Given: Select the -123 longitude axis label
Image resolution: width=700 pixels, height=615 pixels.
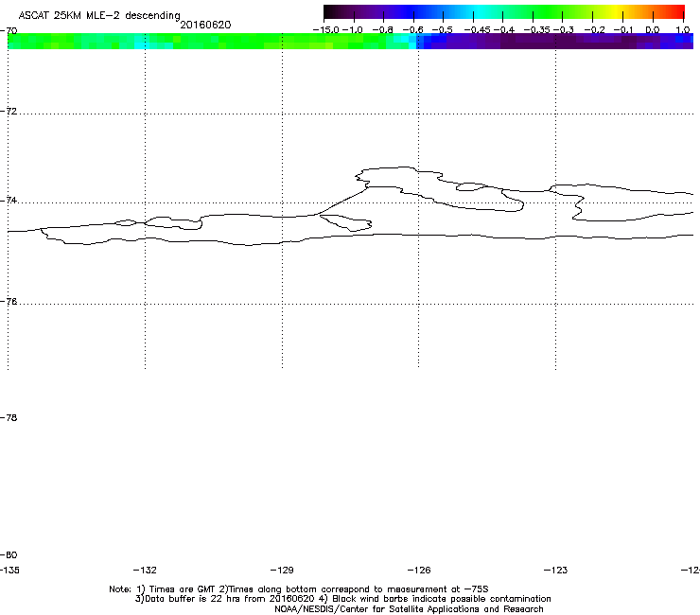Looking at the screenshot, I should [x=555, y=570].
